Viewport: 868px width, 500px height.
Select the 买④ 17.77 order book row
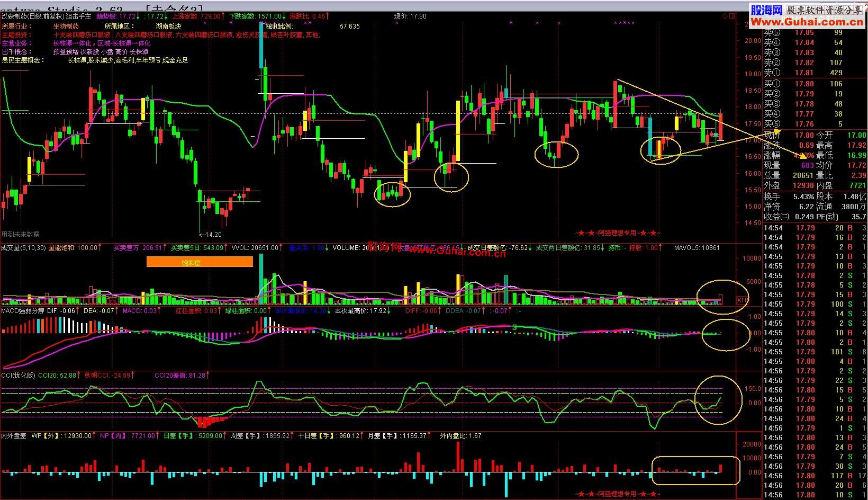815,114
